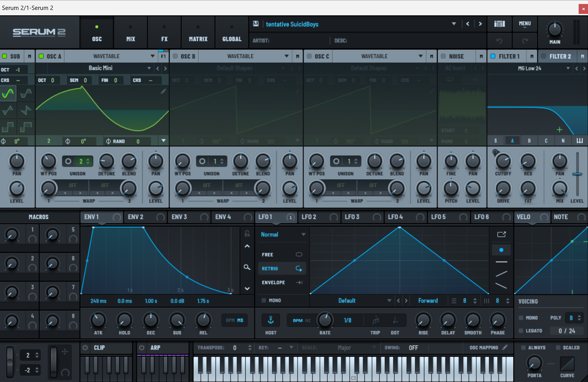Click the save preset floppy disk icon

[x=256, y=24]
